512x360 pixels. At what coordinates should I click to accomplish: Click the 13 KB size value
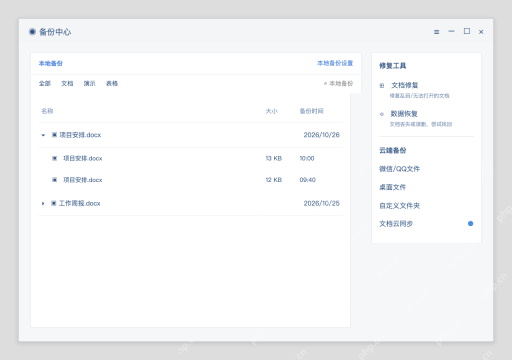[x=274, y=158]
